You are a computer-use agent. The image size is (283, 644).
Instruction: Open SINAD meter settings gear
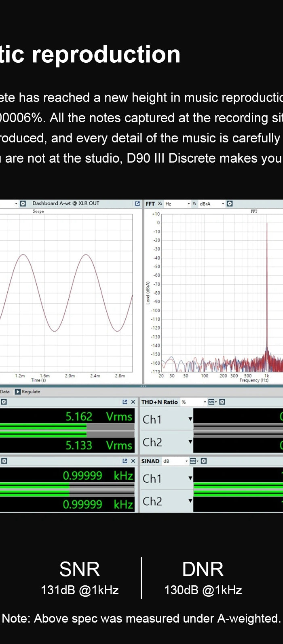click(x=204, y=461)
